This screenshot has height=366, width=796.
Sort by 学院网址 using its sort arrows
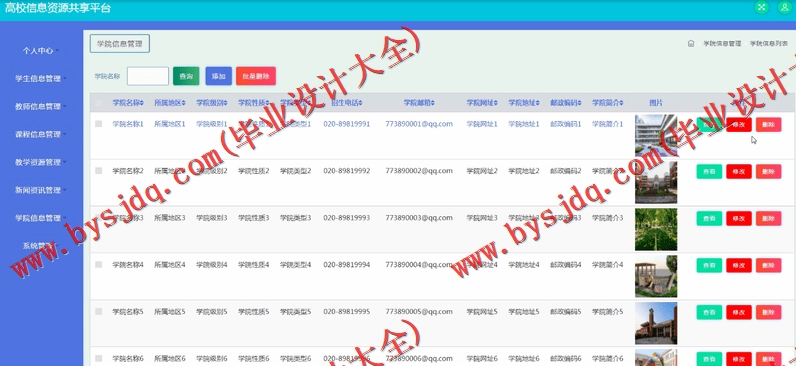[x=496, y=103]
